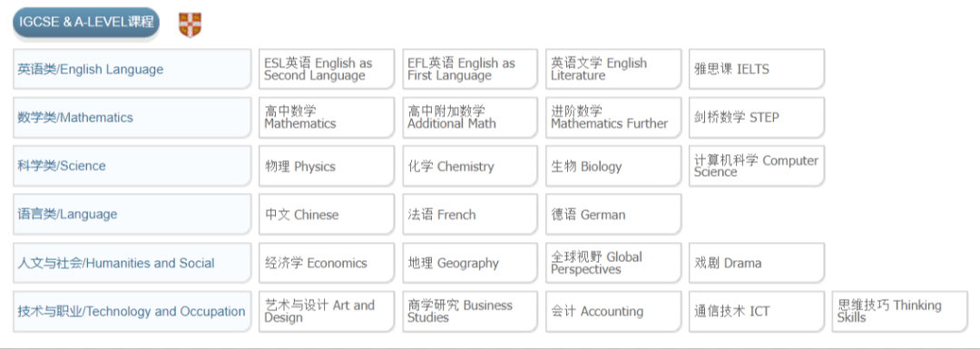Select 剑桥数学 STEP course
The height and width of the screenshot is (349, 980).
click(757, 117)
